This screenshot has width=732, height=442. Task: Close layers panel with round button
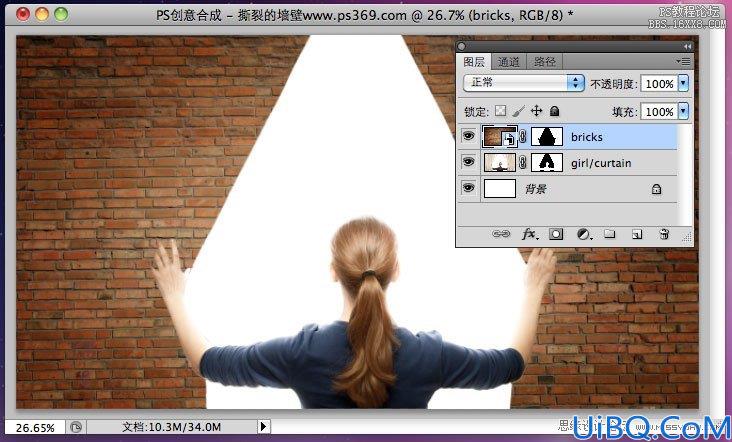point(462,46)
